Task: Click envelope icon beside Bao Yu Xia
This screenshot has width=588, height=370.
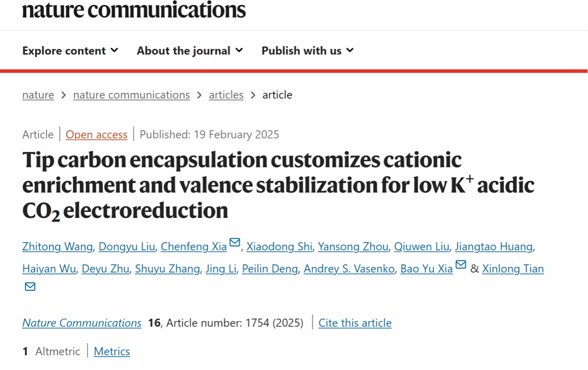Action: [x=461, y=265]
